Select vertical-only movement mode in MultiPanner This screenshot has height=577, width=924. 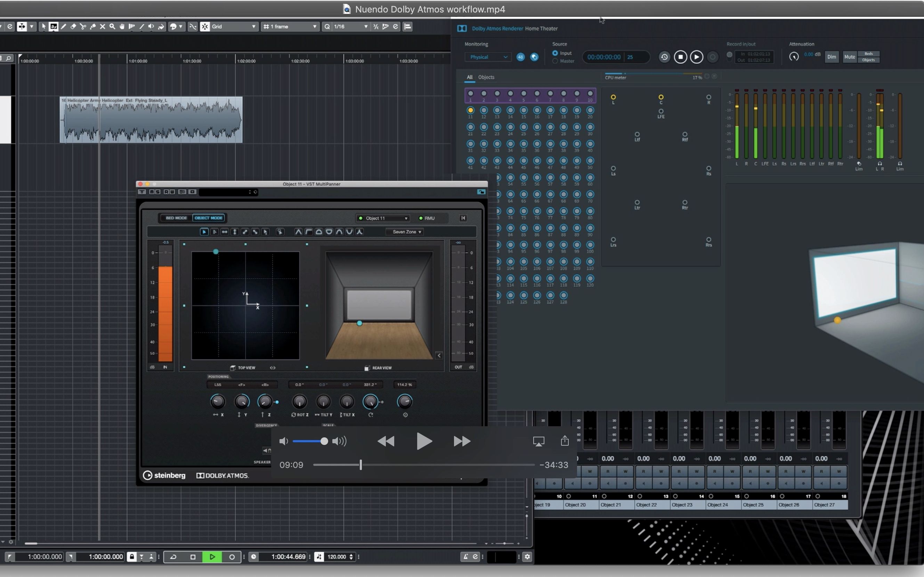point(235,232)
